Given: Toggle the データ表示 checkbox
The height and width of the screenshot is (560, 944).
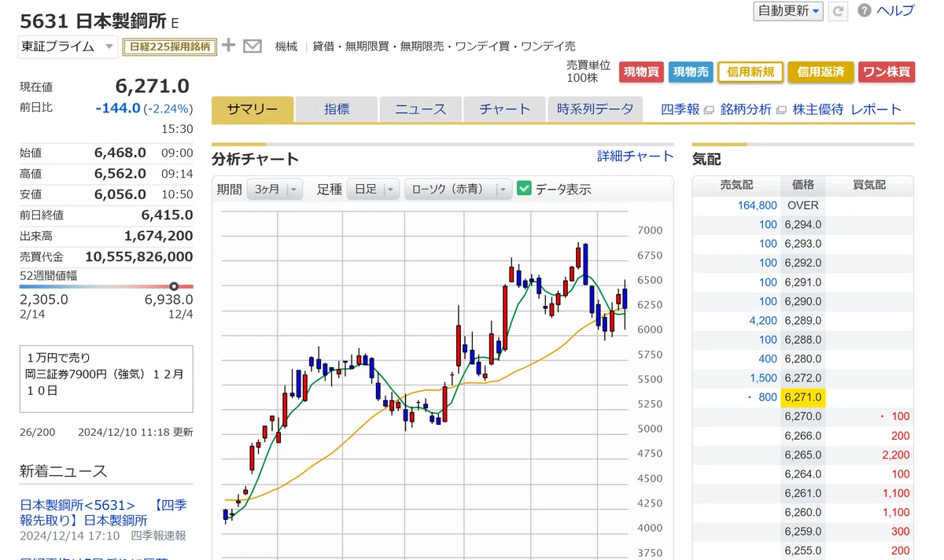Looking at the screenshot, I should pos(525,189).
